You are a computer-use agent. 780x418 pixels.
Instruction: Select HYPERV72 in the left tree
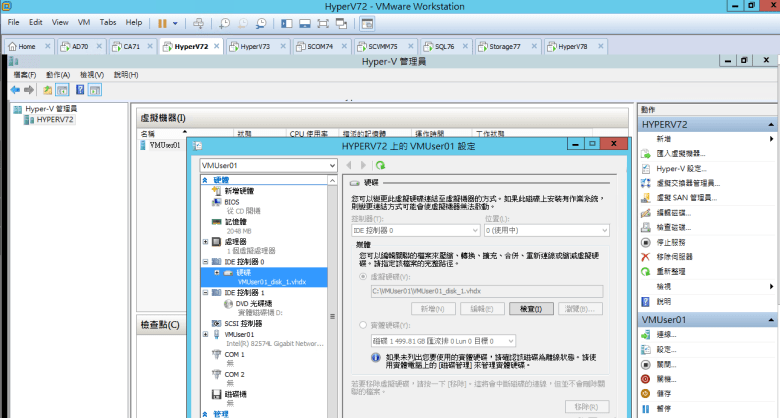coord(54,119)
